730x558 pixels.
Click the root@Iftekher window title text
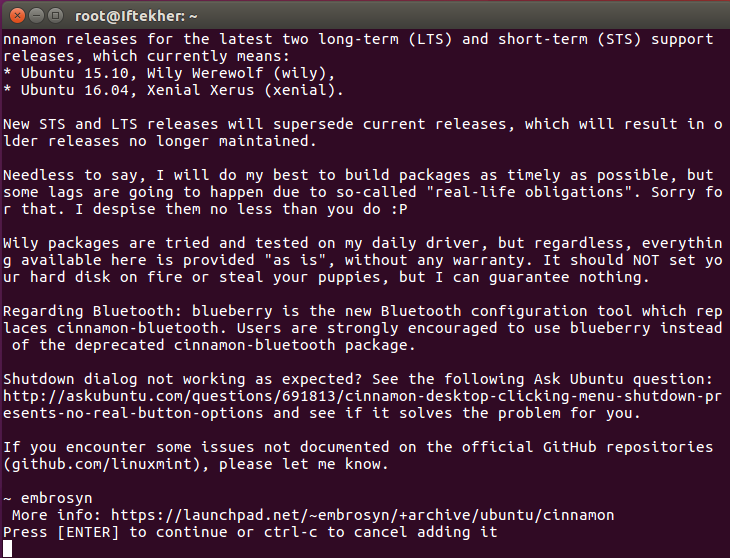[x=136, y=16]
